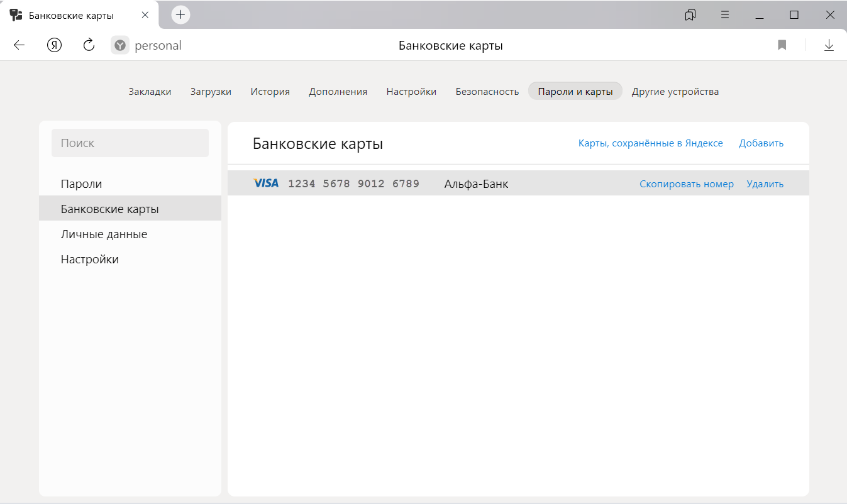Open the История section

(x=270, y=91)
